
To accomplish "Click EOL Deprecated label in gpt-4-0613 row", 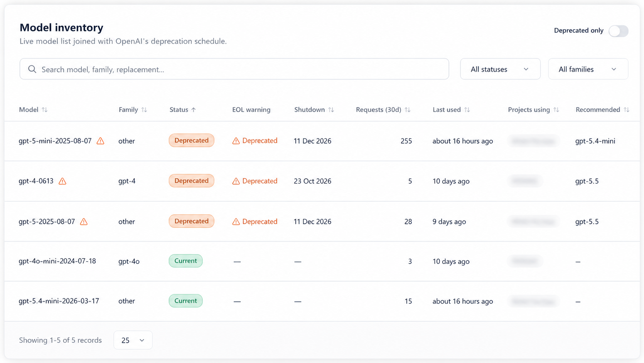I will coord(260,181).
